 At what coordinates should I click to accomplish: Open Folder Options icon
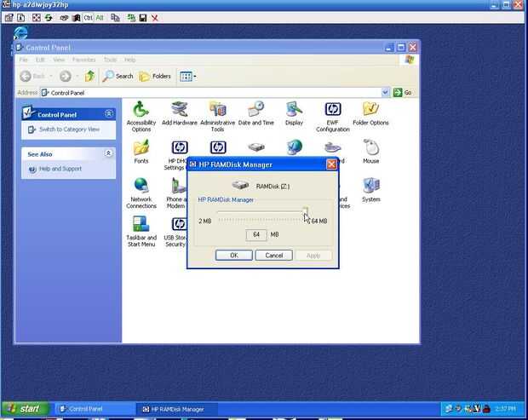click(x=370, y=113)
